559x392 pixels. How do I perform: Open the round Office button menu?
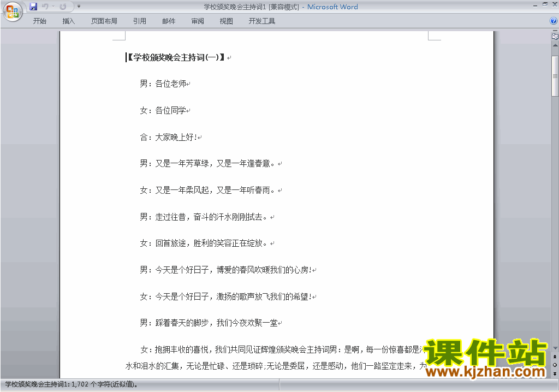(13, 12)
